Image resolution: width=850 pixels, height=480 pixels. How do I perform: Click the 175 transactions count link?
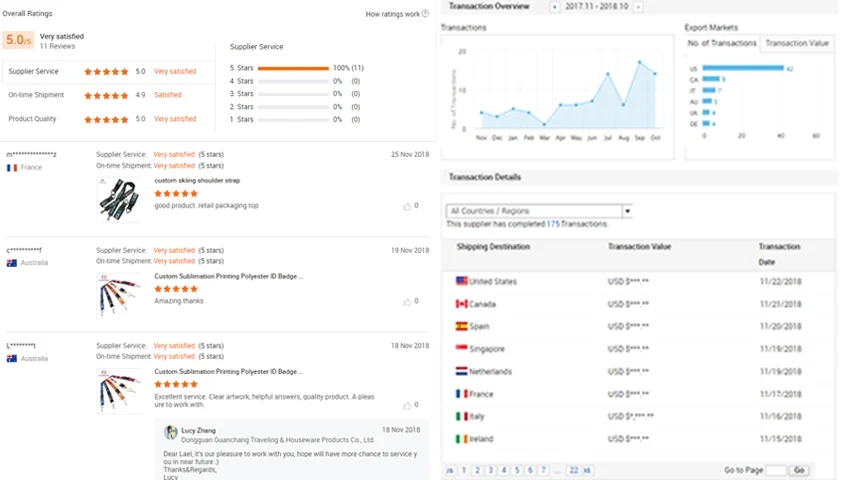pos(553,224)
